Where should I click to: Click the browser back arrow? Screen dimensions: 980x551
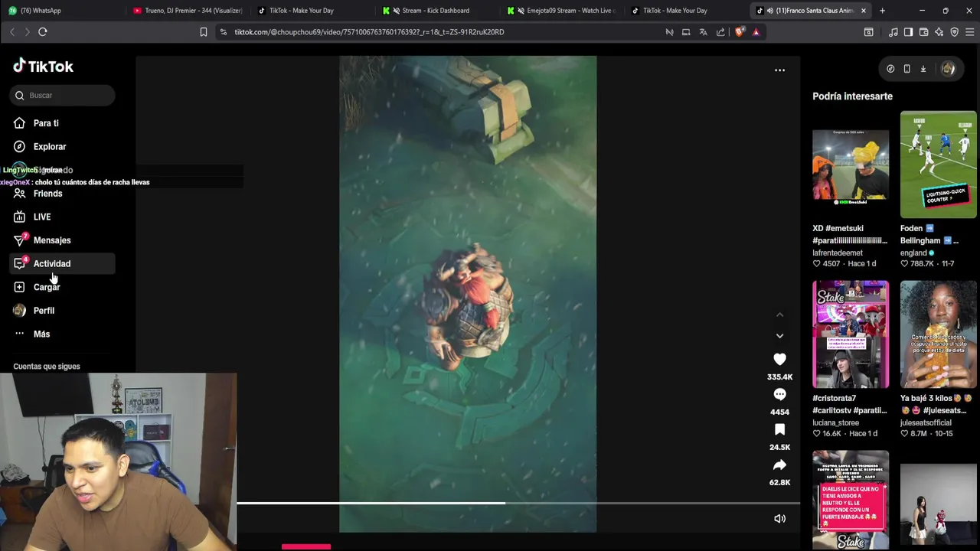tap(12, 32)
